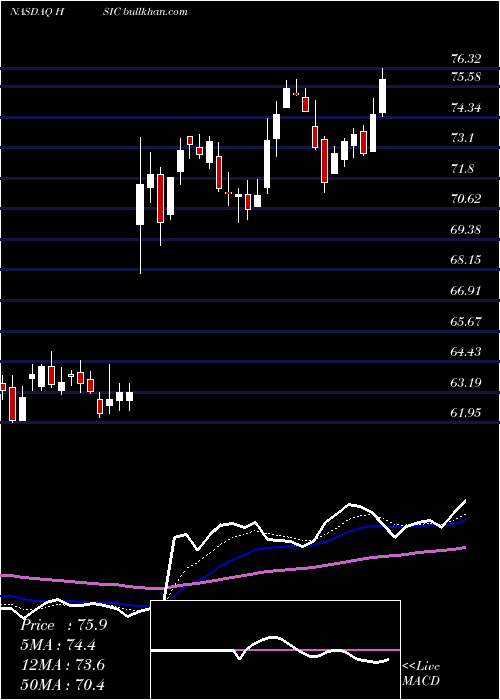The width and height of the screenshot is (500, 700).
Task: Click the 12MA : 73.6 readout
Action: click(x=63, y=665)
